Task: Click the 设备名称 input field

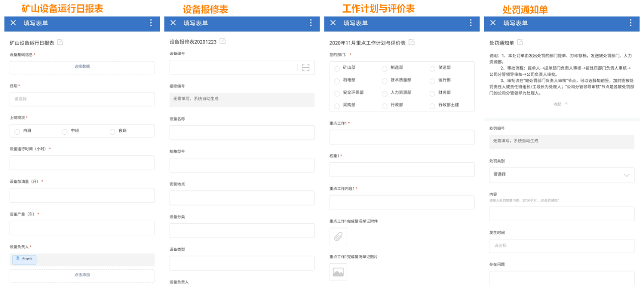Action: 242,133
